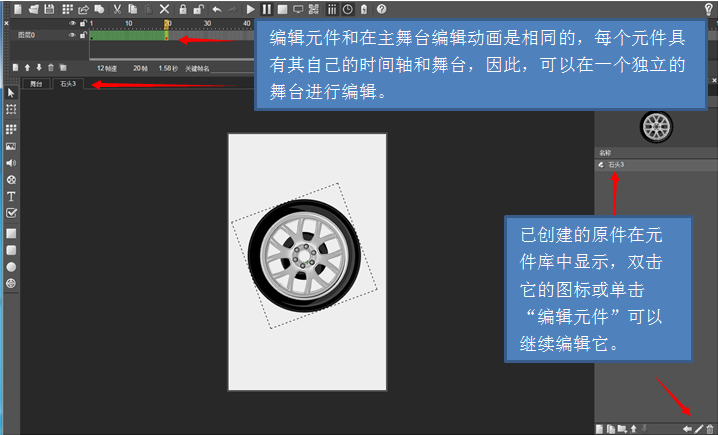This screenshot has width=718, height=435.
Task: Delete selection with X icon
Action: (x=164, y=9)
